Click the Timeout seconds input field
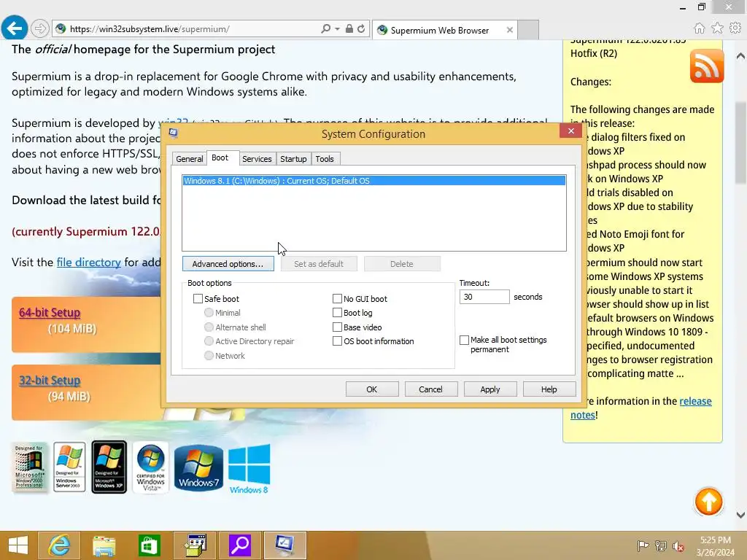747x560 pixels. coord(484,297)
